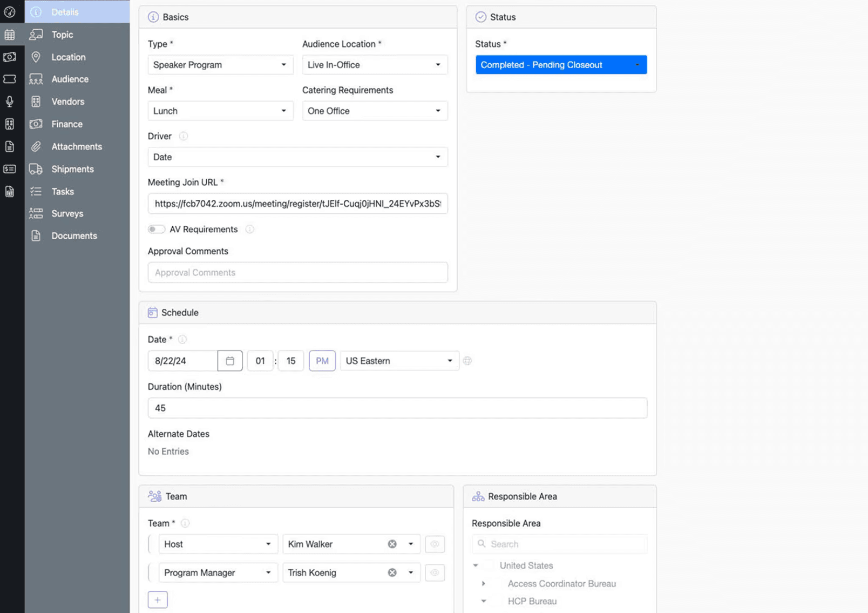Go to the Attachments sidebar item
868x613 pixels.
pyautogui.click(x=76, y=146)
